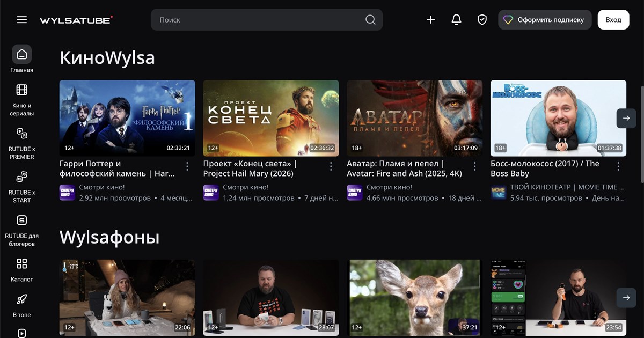Click the Вход login button

point(613,20)
